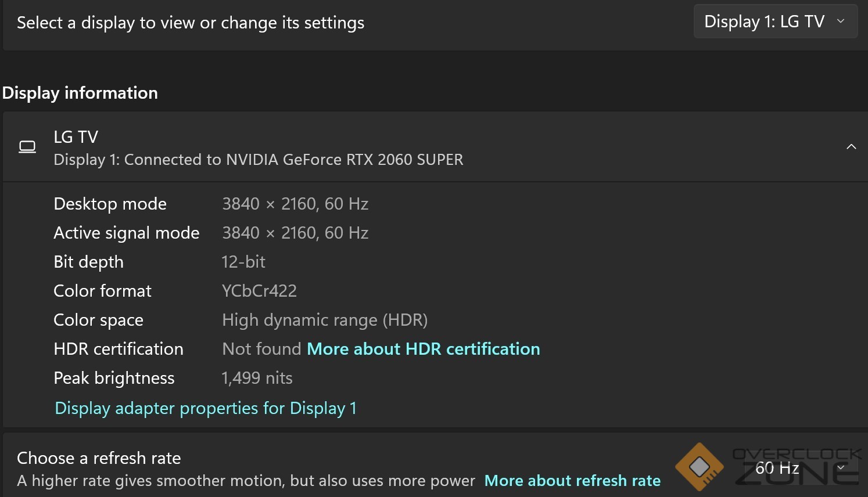Open the 60 Hz refresh rate dropdown

tap(800, 468)
